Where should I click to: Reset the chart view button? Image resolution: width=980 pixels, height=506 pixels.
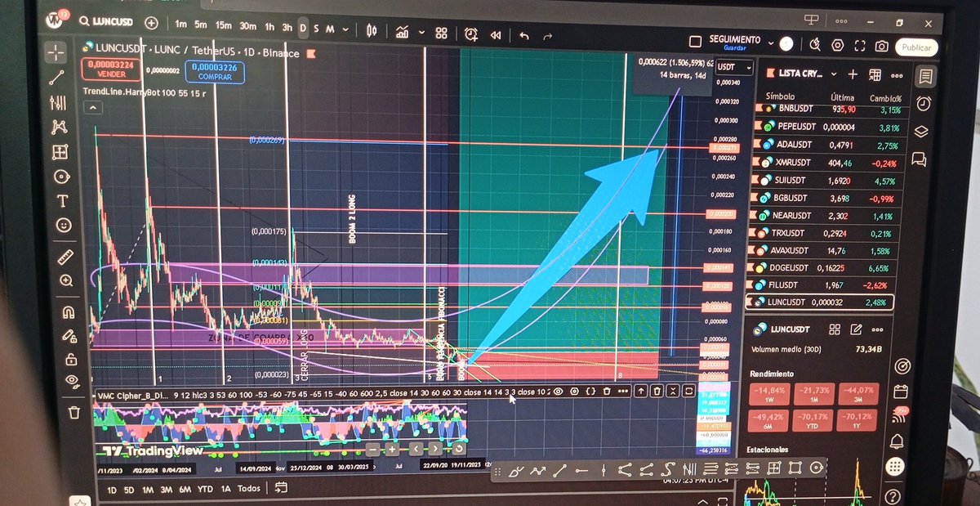click(x=458, y=448)
